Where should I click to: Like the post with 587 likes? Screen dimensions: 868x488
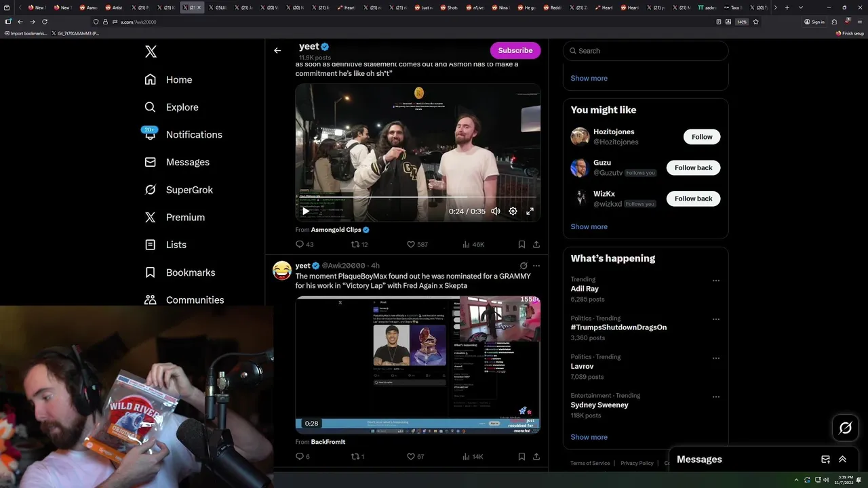point(417,244)
